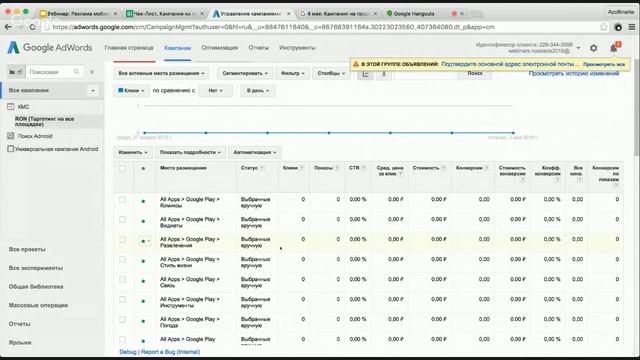Click the Поиск button next to the search field
Screen dimensions: 640x360
click(x=475, y=73)
